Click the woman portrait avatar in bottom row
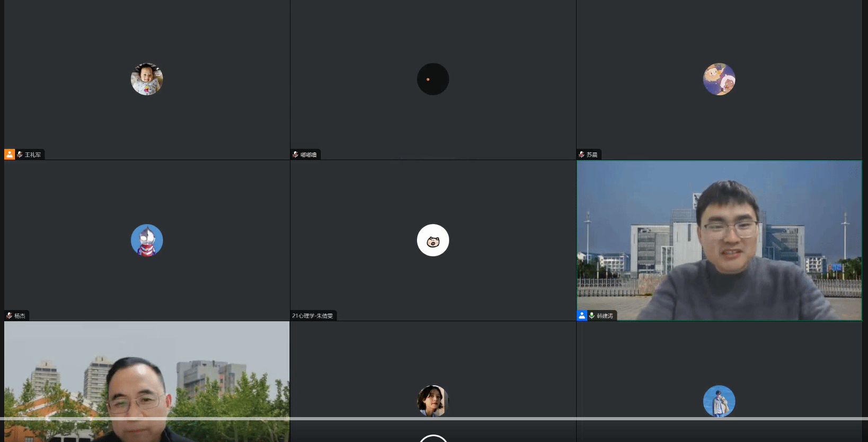The height and width of the screenshot is (442, 868). pos(433,400)
